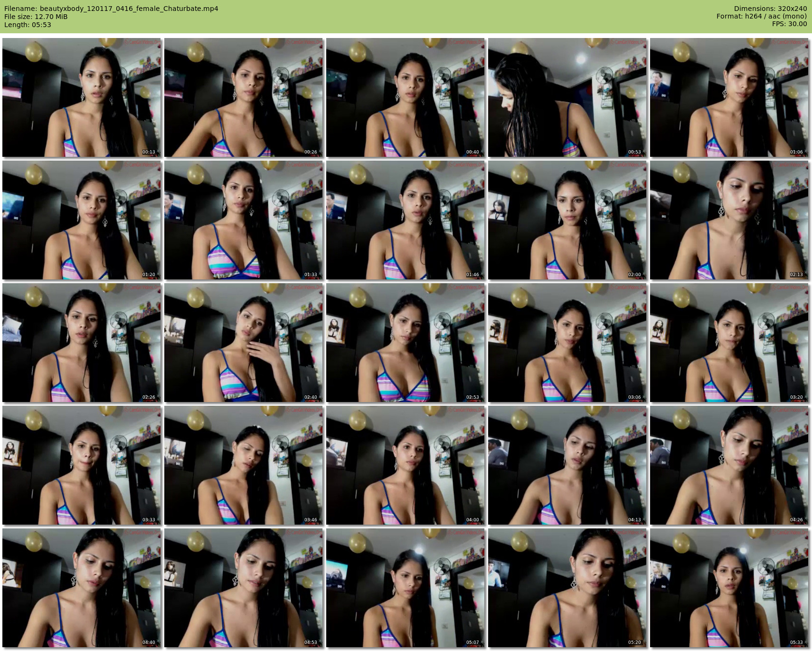Open the thumbnail at 02:13
This screenshot has width=812, height=651.
729,220
